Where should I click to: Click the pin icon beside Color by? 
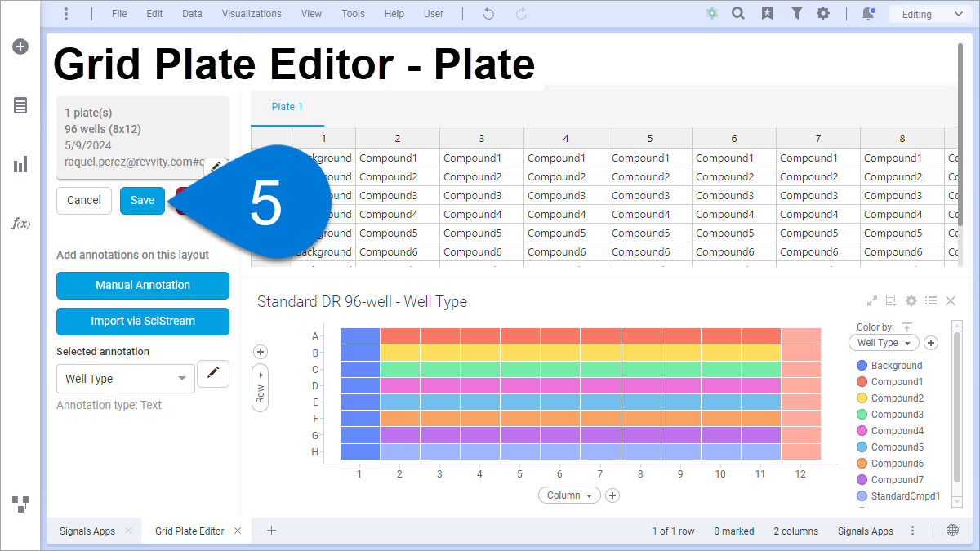tap(906, 327)
